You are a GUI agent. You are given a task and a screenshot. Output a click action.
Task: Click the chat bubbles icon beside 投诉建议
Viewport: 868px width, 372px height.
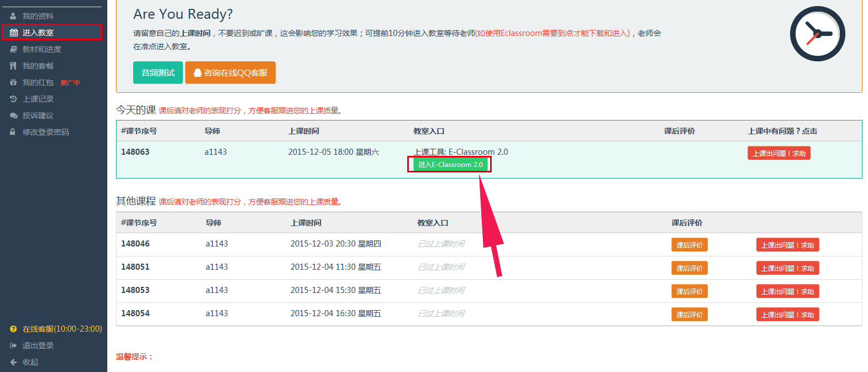(x=14, y=116)
